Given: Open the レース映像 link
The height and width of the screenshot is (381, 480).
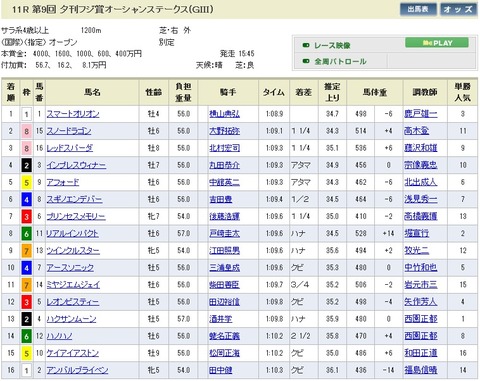Looking at the screenshot, I should click(x=332, y=45).
